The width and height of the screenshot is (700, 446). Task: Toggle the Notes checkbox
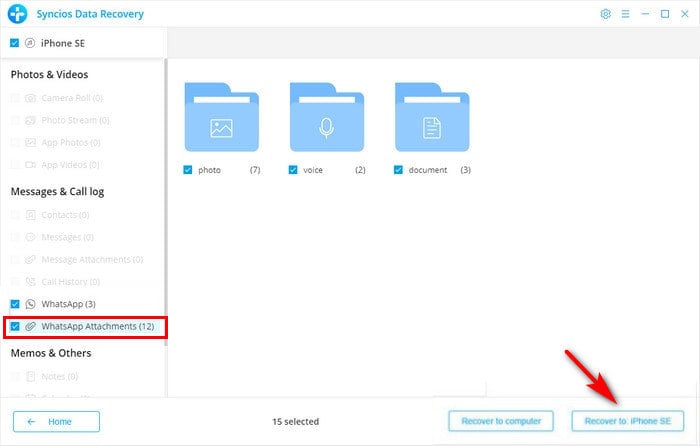click(x=15, y=376)
